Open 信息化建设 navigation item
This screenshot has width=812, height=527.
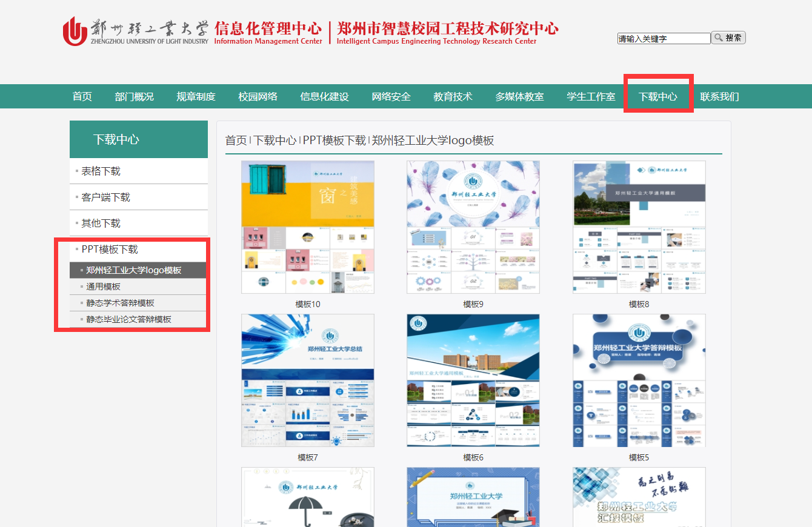(x=325, y=96)
